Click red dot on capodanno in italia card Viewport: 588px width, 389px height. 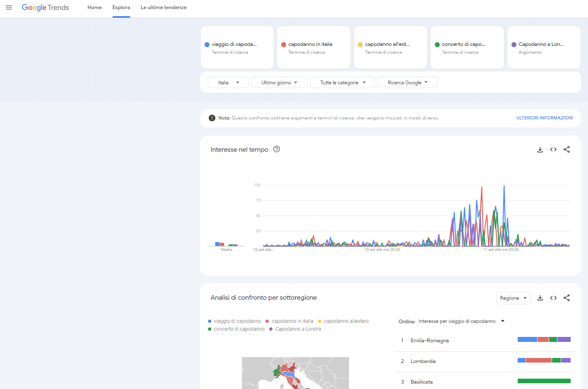click(284, 45)
